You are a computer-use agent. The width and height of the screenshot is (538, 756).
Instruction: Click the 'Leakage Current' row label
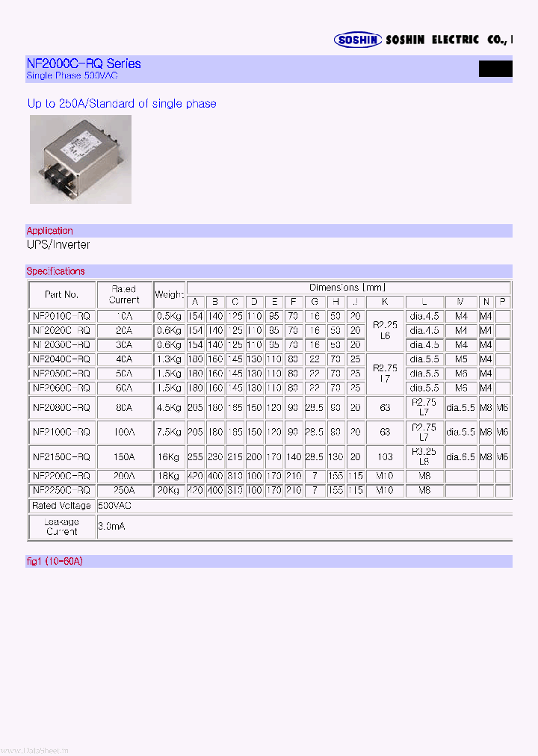click(x=62, y=527)
